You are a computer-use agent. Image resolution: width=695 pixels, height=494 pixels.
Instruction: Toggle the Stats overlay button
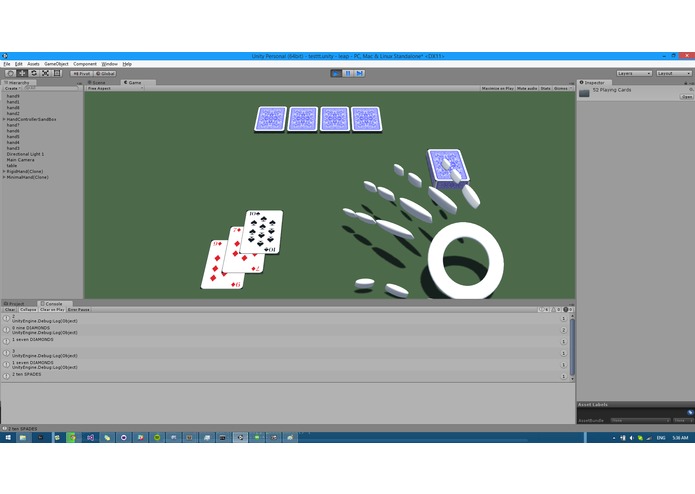546,88
